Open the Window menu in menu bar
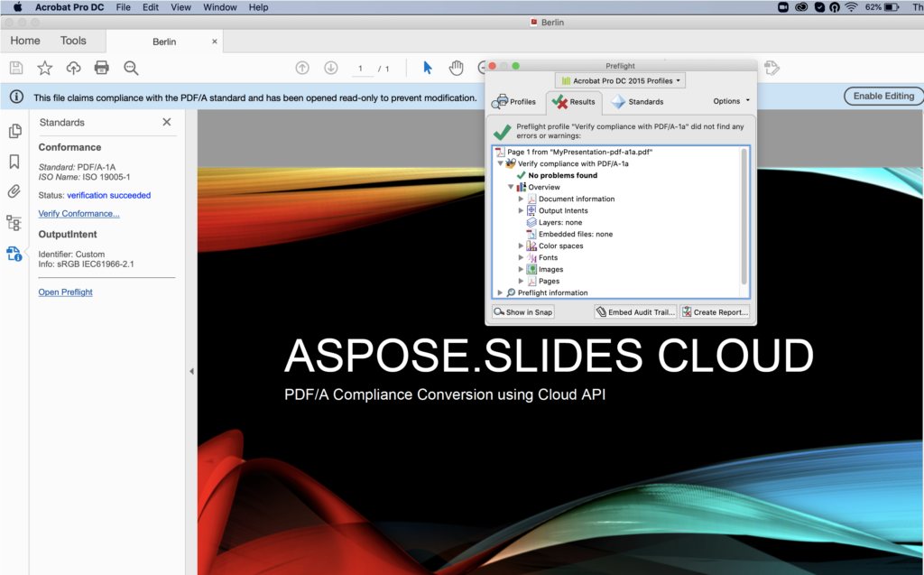The height and width of the screenshot is (575, 924). point(219,7)
